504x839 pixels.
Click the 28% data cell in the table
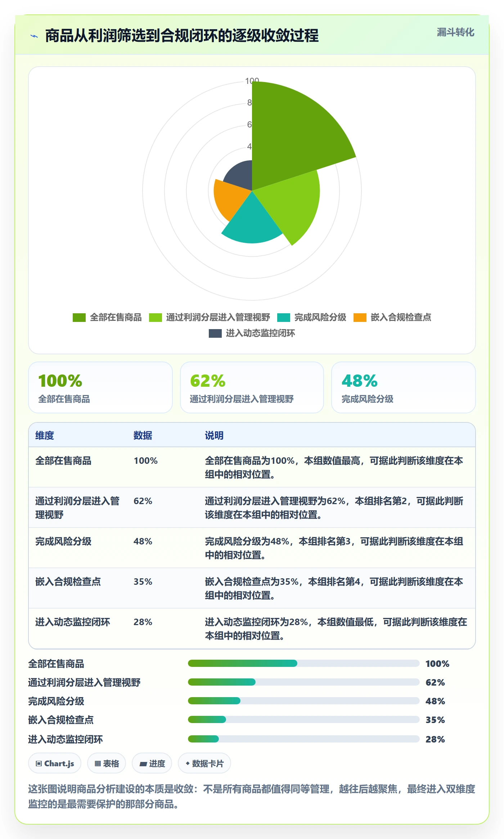point(143,622)
